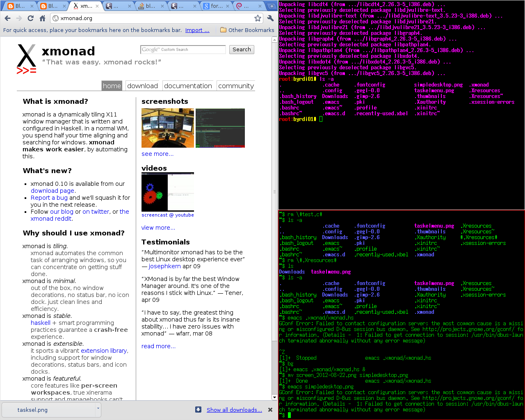The image size is (525, 420).
Task: Open the community navigation tab
Action: [x=236, y=86]
